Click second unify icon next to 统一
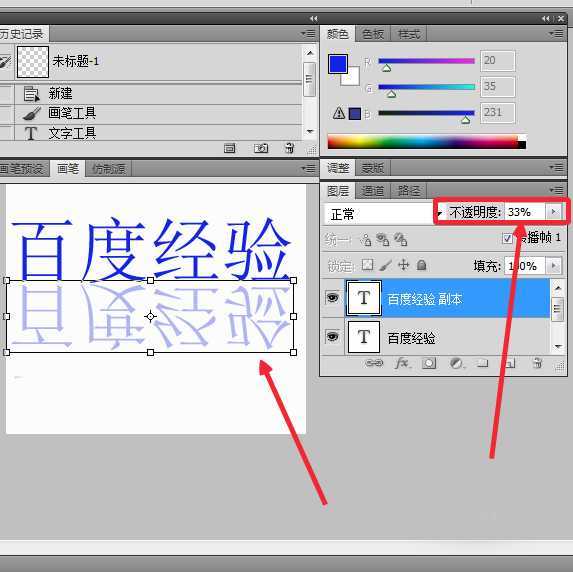 [x=383, y=240]
